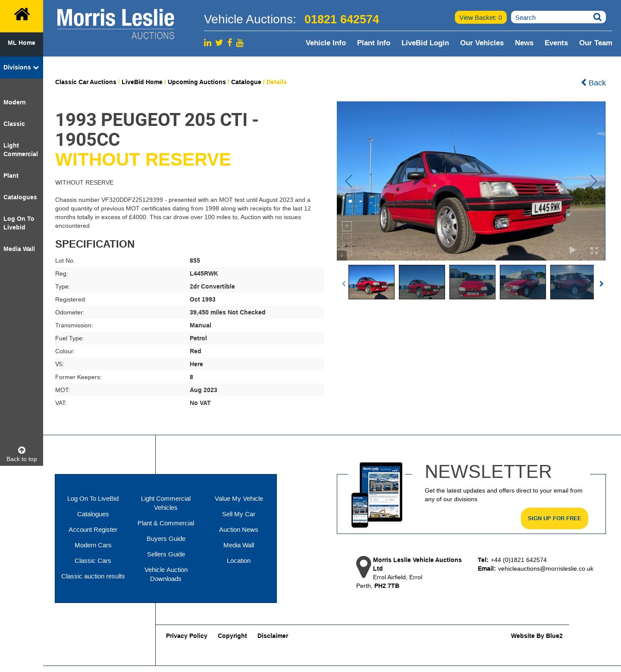The image size is (621, 672).
Task: Show next image in main gallery
Action: (593, 181)
